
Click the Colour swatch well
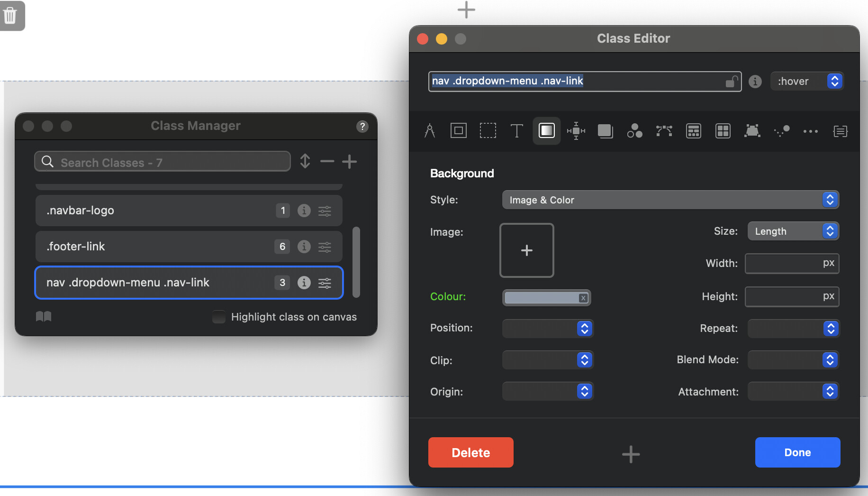(x=541, y=297)
